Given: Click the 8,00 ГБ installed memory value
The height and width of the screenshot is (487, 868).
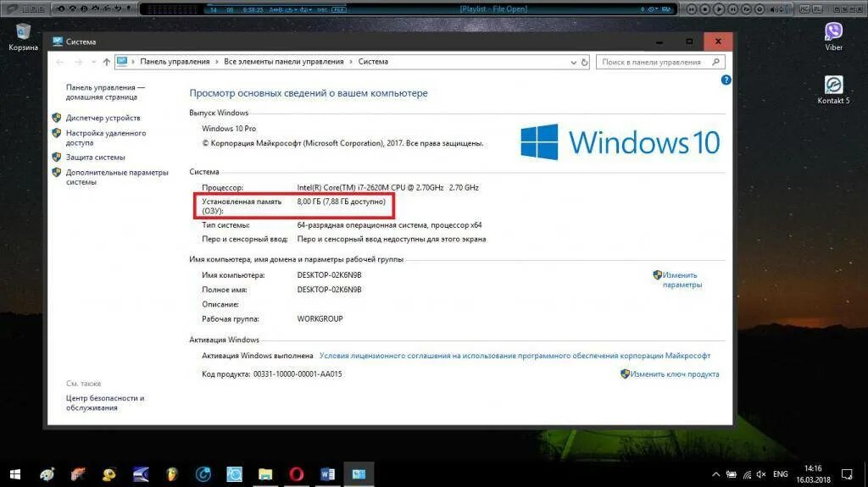Looking at the screenshot, I should [341, 202].
